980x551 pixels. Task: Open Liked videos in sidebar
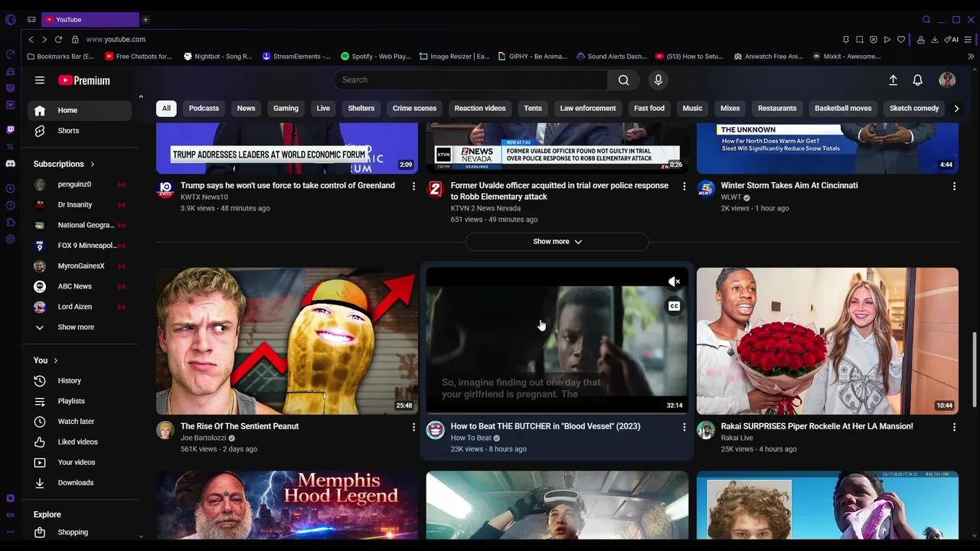(x=80, y=442)
